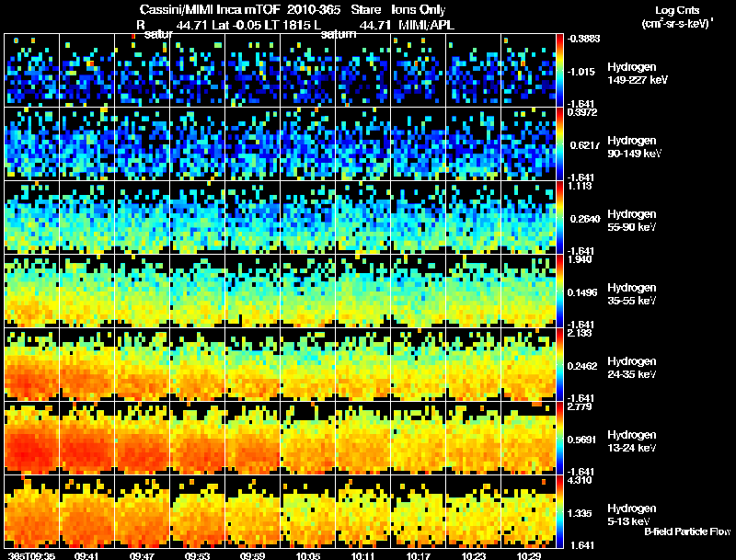The height and width of the screenshot is (560, 736).
Task: Click the color scale bar for 5-13 keV
Action: [x=559, y=511]
